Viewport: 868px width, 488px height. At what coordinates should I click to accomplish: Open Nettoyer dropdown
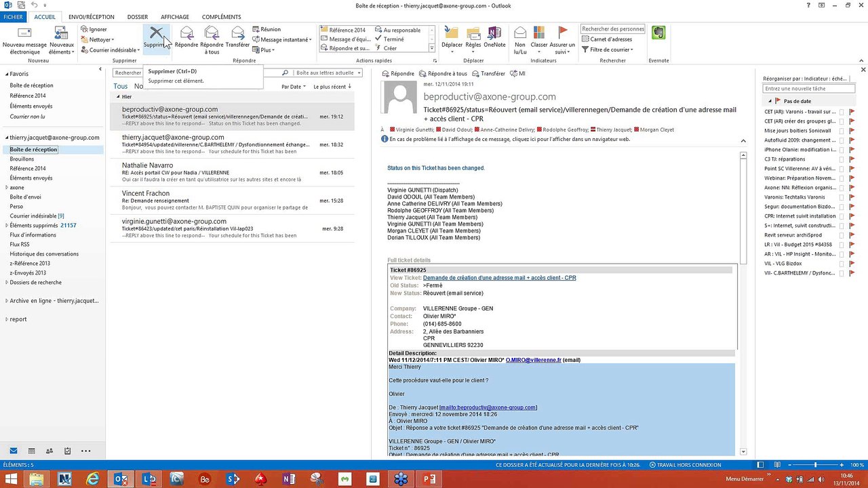[x=97, y=39]
